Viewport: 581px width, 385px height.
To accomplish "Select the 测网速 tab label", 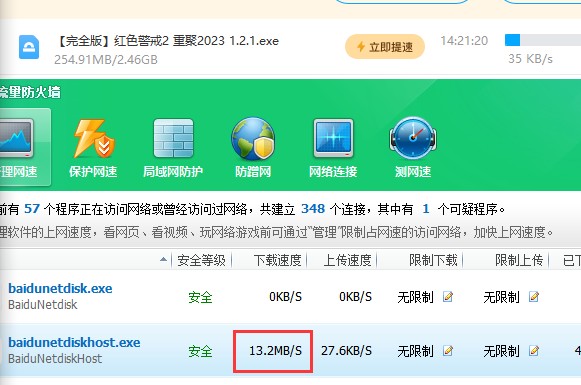I will (413, 172).
